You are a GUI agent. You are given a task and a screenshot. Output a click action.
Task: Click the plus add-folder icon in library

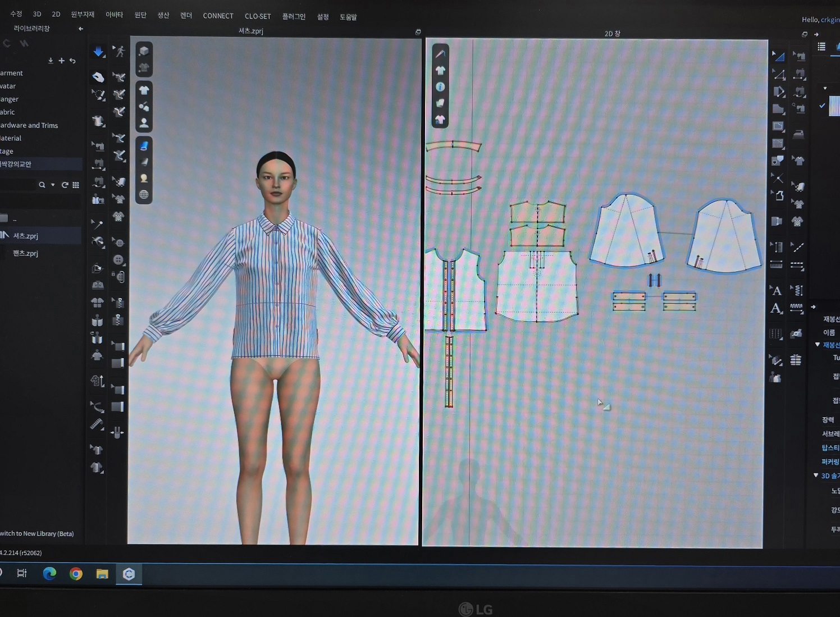point(61,61)
